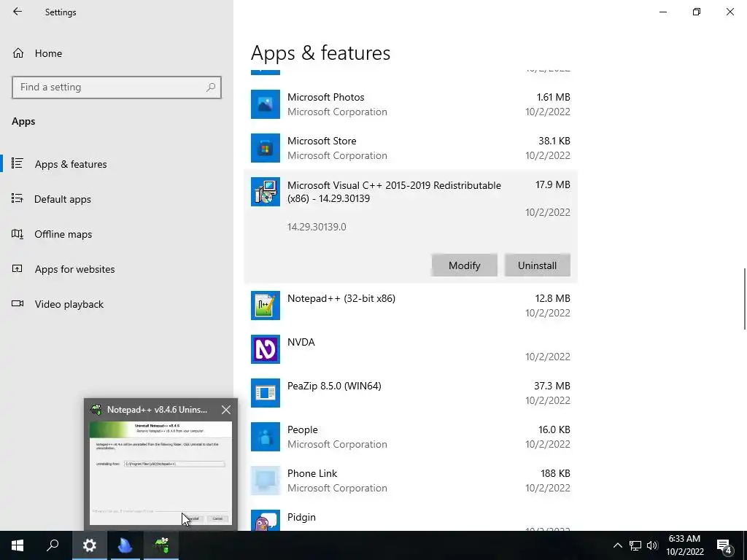The height and width of the screenshot is (560, 747).
Task: Open Default apps settings page
Action: tap(63, 199)
